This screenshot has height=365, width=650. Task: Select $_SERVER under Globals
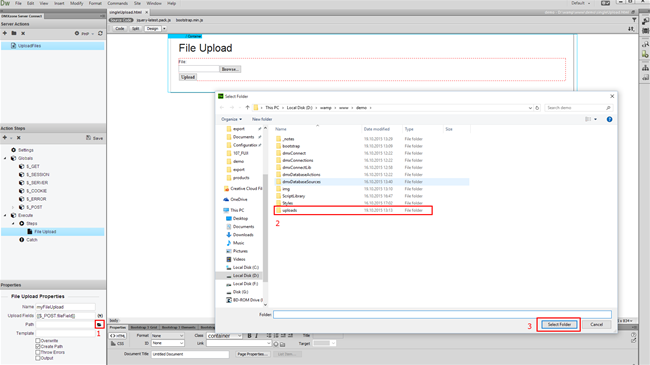[x=37, y=183]
